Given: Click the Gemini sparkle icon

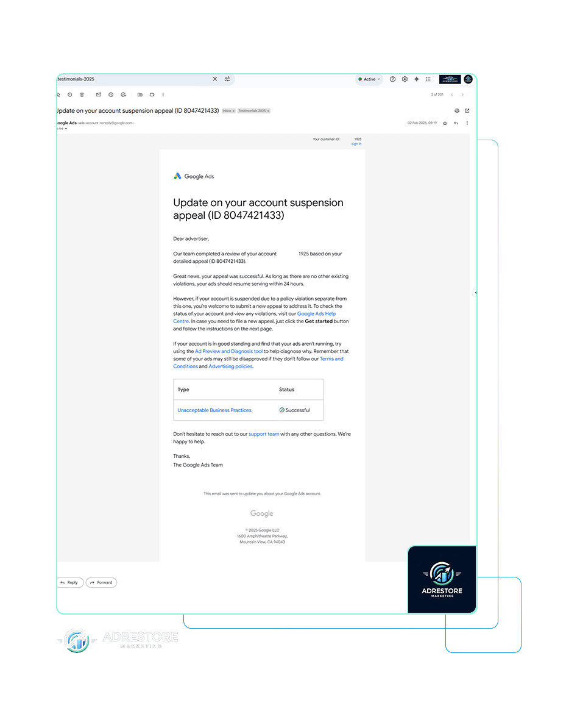Looking at the screenshot, I should pos(417,79).
